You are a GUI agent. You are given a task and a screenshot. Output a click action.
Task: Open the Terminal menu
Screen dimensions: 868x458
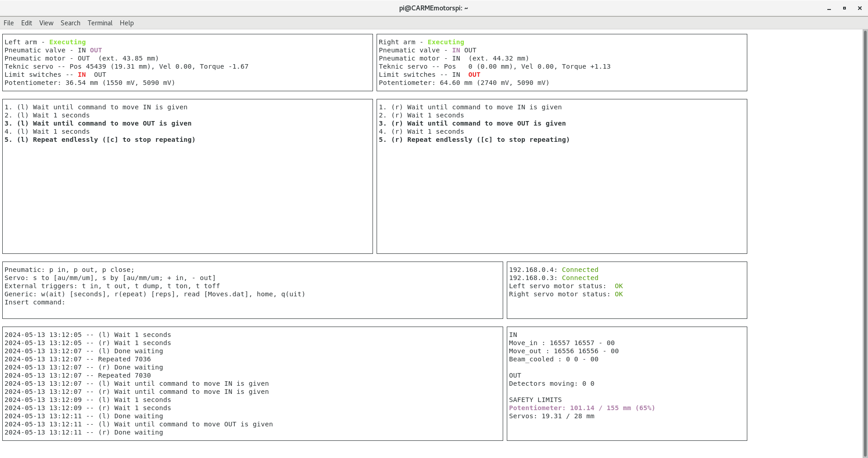(x=100, y=23)
